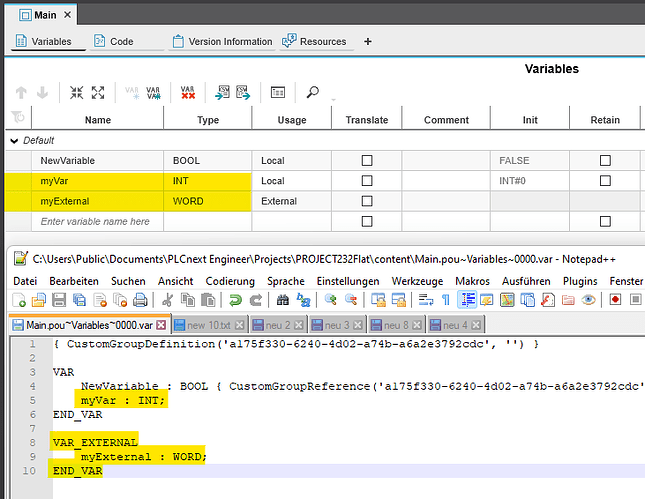Click Notepad++ Cut scissors icon
The width and height of the screenshot is (645, 499).
pos(167,300)
